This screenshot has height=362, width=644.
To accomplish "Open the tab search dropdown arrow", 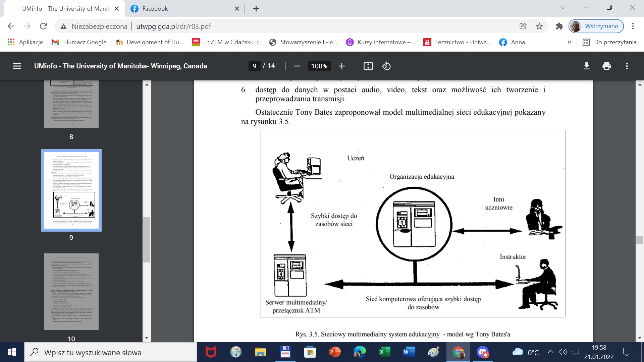I will click(x=563, y=7).
